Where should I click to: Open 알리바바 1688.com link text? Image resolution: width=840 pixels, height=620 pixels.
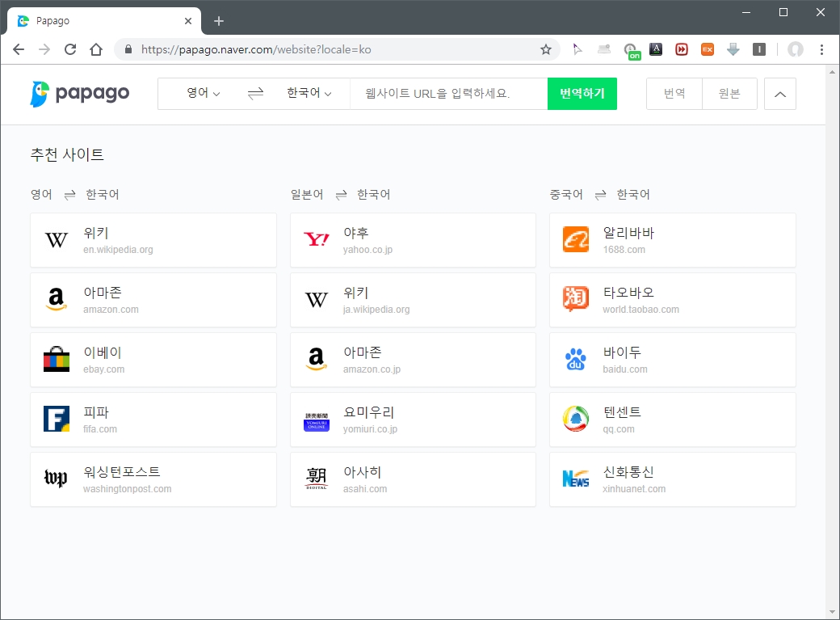click(x=628, y=240)
